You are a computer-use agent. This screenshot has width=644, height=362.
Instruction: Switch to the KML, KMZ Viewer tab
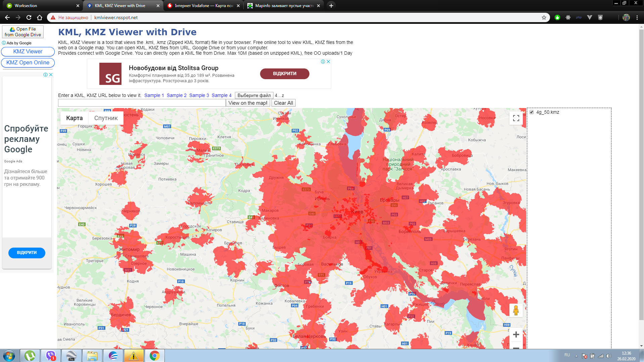123,6
